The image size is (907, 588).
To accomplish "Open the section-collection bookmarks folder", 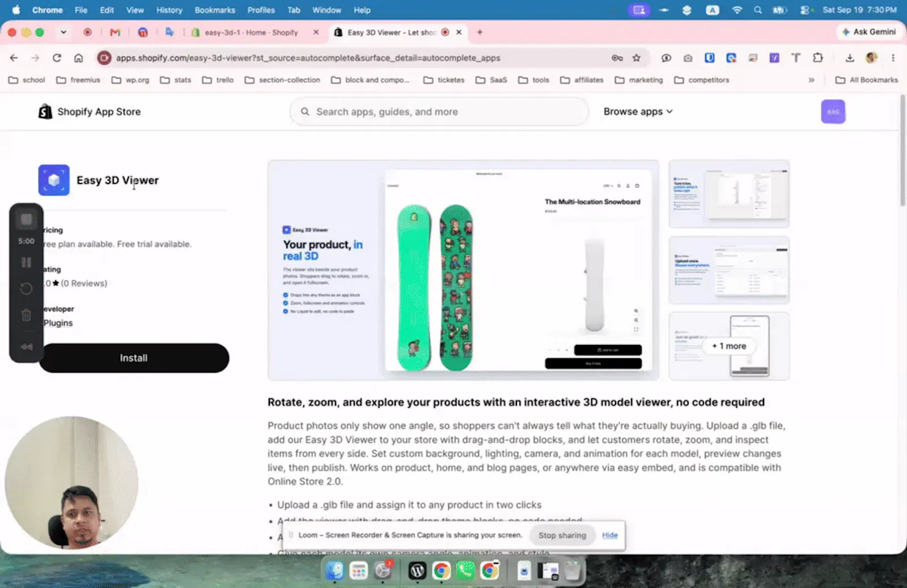I will pos(282,80).
